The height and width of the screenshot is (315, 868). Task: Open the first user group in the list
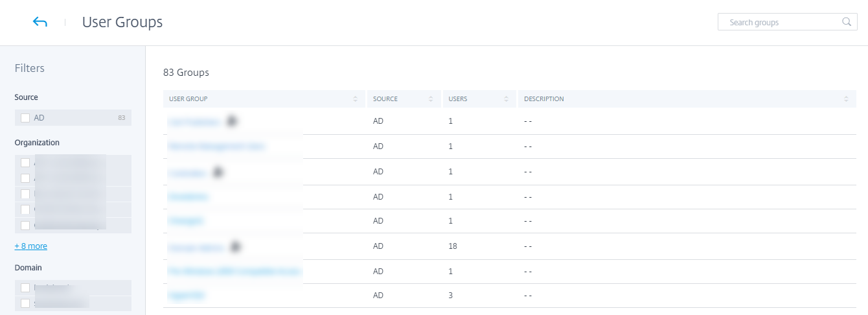(194, 121)
